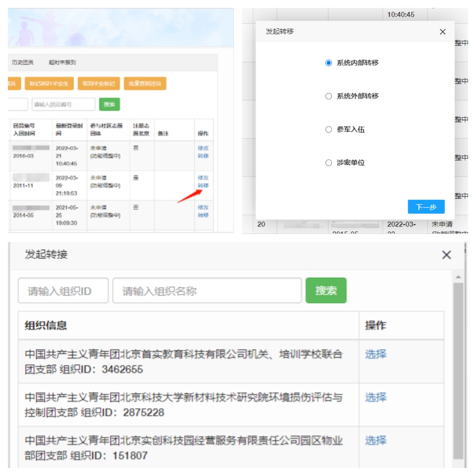Select the 系统外部转移 radio option
The width and height of the screenshot is (476, 476).
click(328, 96)
